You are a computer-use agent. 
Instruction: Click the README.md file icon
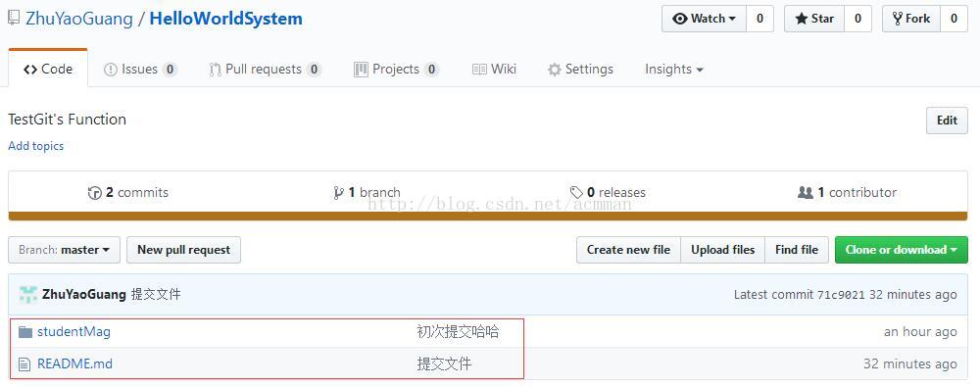coord(24,363)
